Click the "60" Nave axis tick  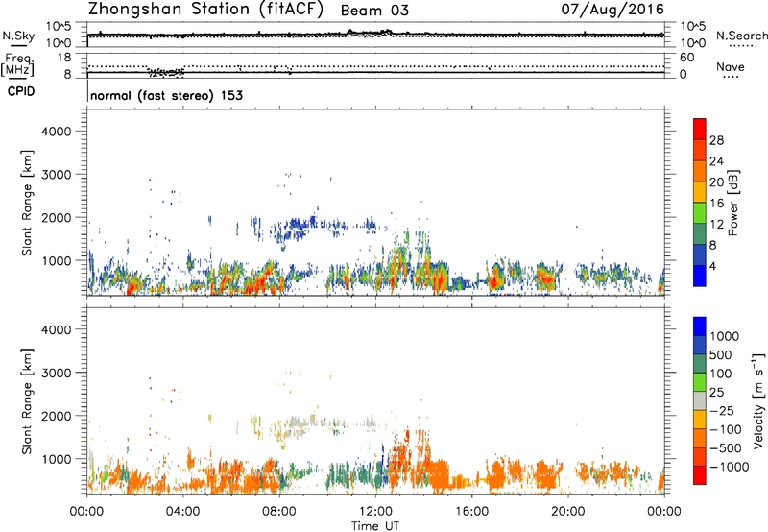click(x=686, y=58)
